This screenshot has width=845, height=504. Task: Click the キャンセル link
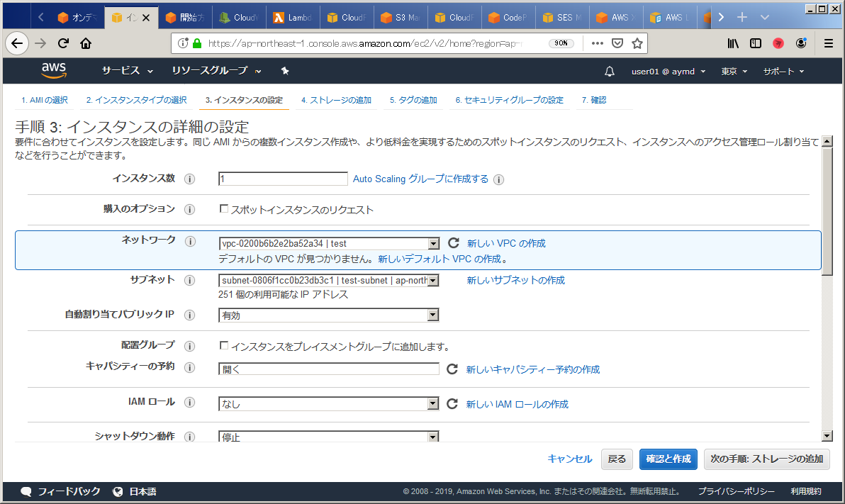tap(570, 459)
